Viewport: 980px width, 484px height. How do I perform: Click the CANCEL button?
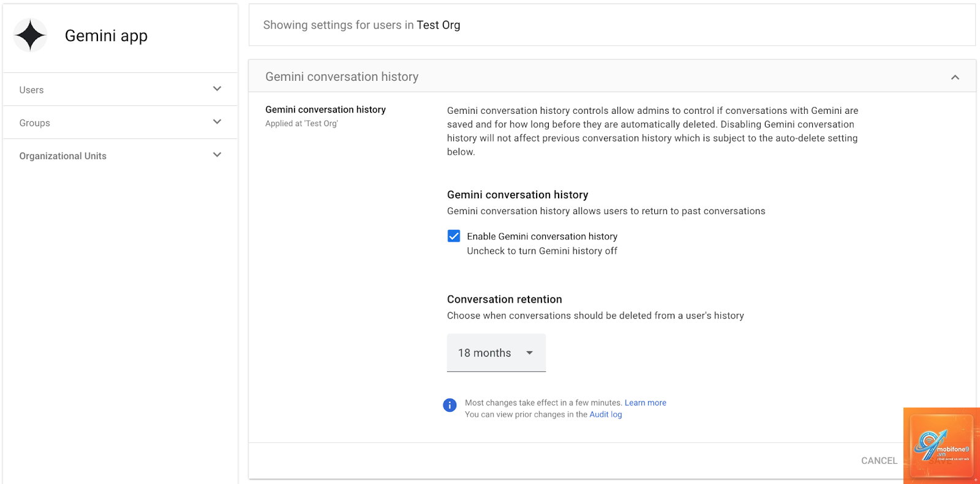point(879,461)
